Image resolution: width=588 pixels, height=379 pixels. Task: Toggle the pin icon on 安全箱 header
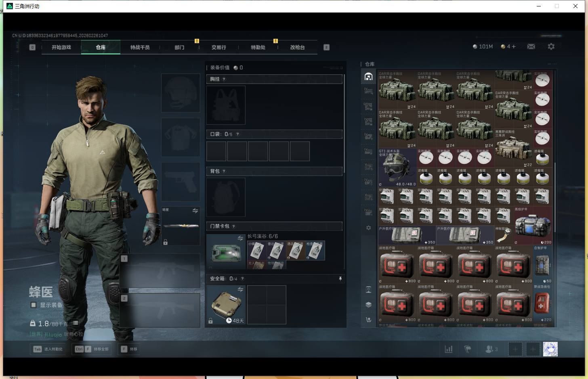click(340, 278)
